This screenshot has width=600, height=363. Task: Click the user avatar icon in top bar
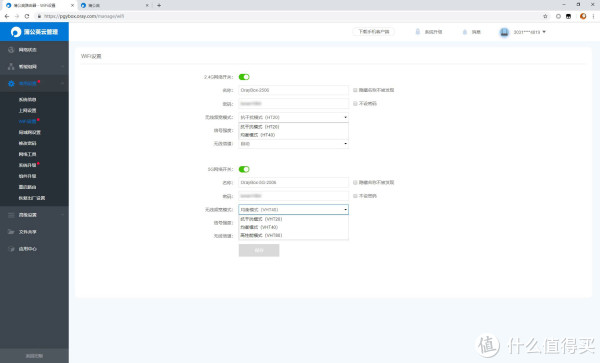click(x=504, y=32)
